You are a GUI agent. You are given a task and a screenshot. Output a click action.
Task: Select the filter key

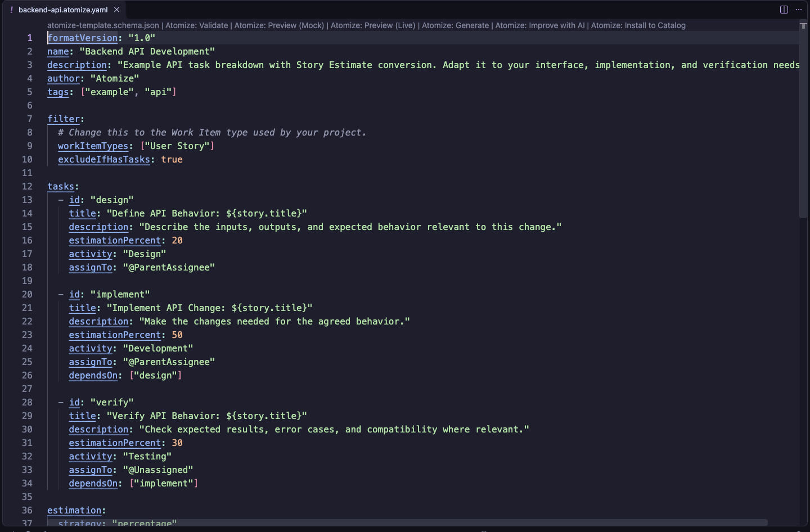[x=64, y=119]
